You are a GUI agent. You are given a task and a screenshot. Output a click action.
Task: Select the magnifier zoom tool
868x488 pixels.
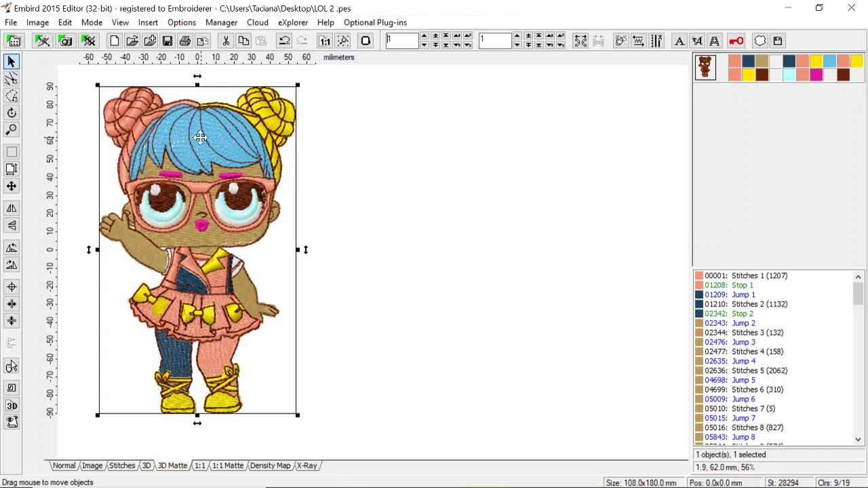click(x=12, y=130)
